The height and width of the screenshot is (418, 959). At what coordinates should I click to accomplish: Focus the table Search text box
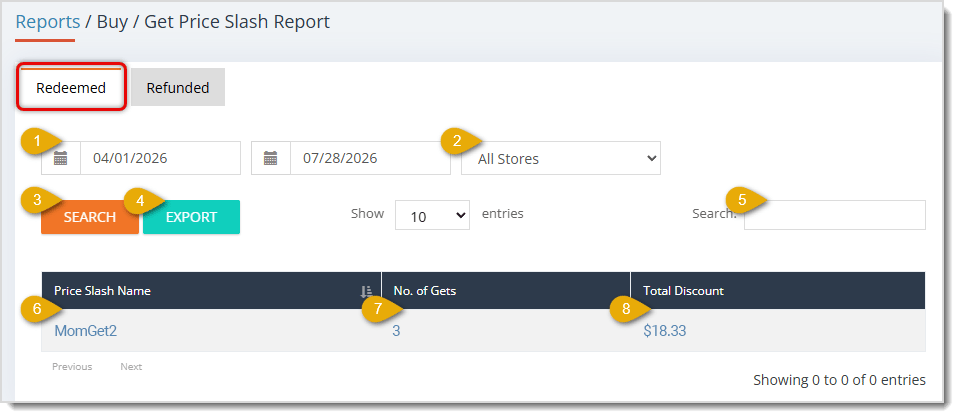[835, 215]
